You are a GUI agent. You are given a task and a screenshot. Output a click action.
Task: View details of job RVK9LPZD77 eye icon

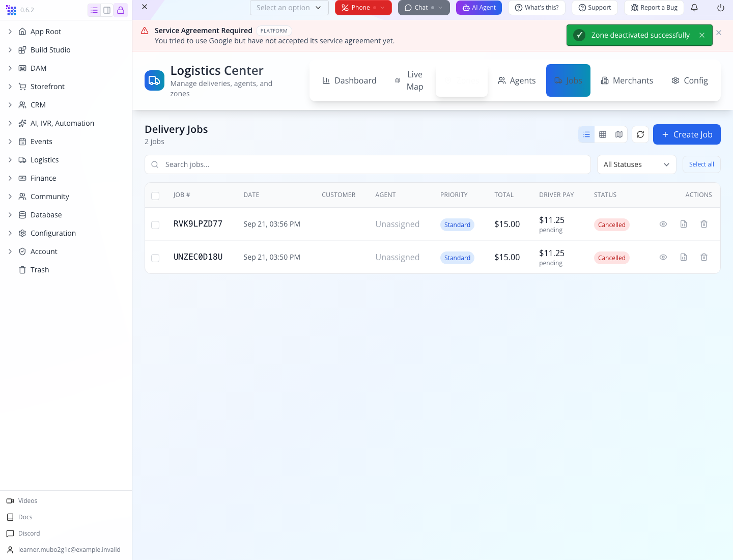point(663,224)
